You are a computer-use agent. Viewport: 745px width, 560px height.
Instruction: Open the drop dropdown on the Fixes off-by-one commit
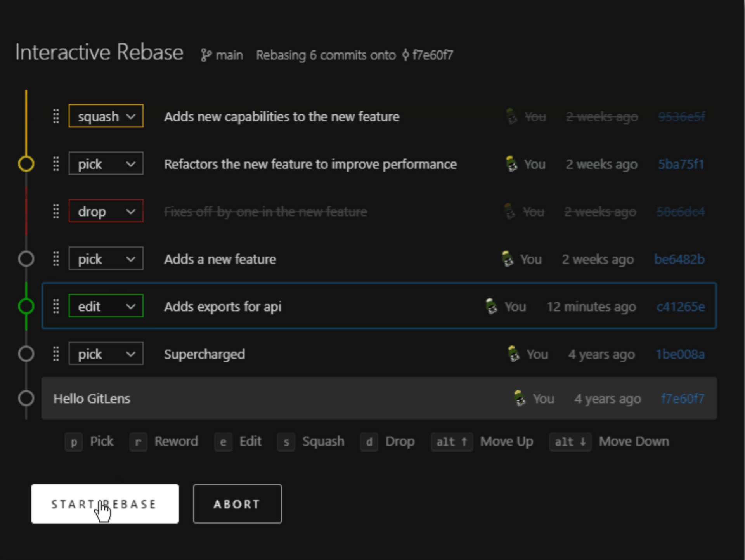106,211
